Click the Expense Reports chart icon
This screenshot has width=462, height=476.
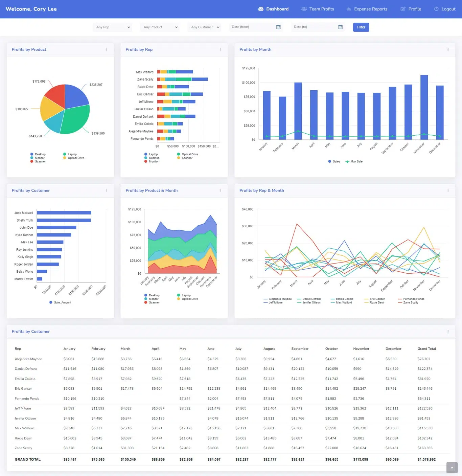(349, 9)
